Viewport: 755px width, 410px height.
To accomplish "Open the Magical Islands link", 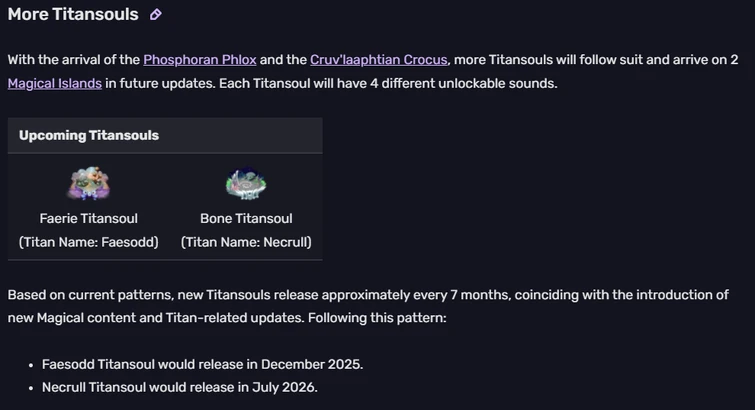I will point(55,83).
